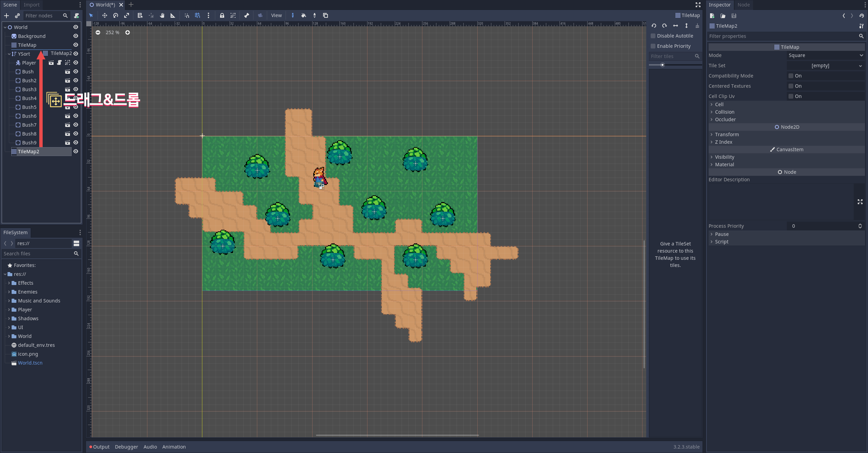Expand the Collision property section

click(724, 112)
